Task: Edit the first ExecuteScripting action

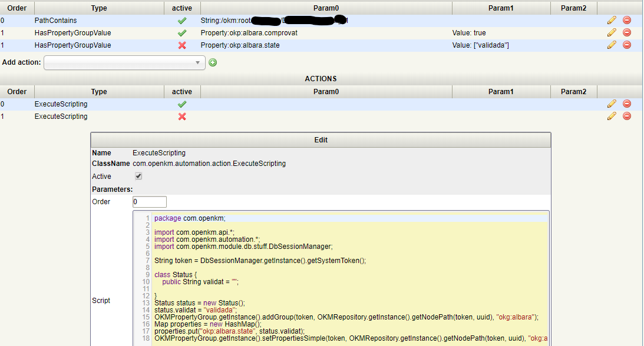Action: (x=612, y=104)
